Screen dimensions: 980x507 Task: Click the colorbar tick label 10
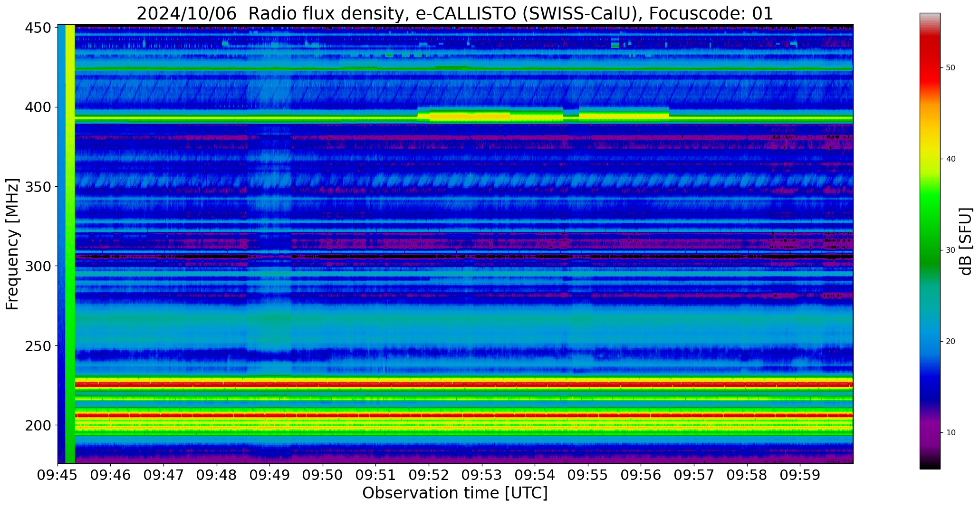[951, 433]
